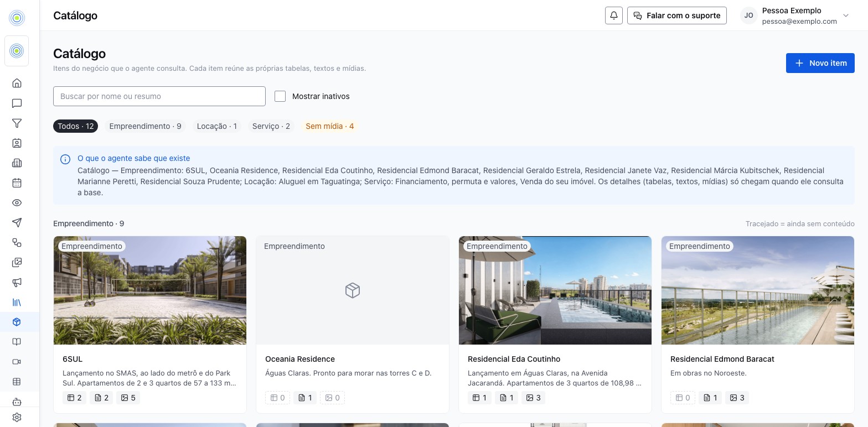Open the notifications bell icon

[614, 15]
